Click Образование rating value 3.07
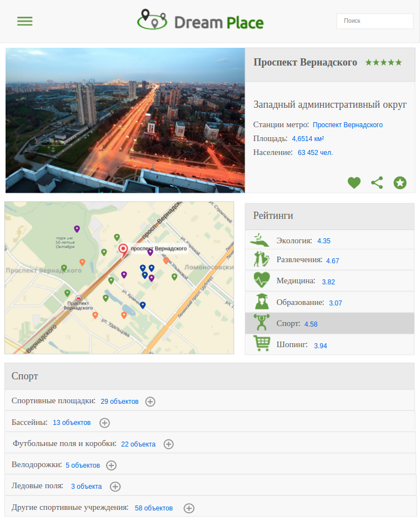This screenshot has height=531, width=420. pos(336,303)
